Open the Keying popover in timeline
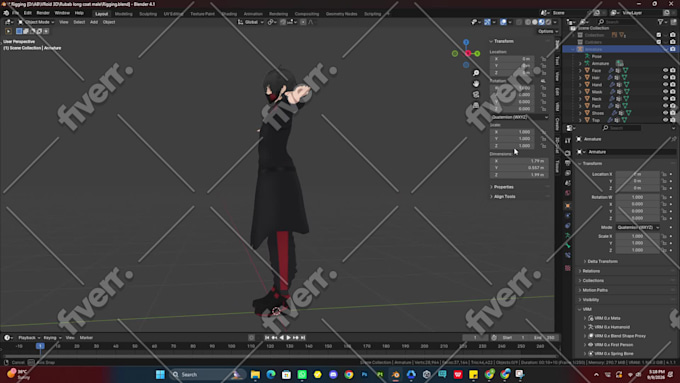 tap(52, 337)
